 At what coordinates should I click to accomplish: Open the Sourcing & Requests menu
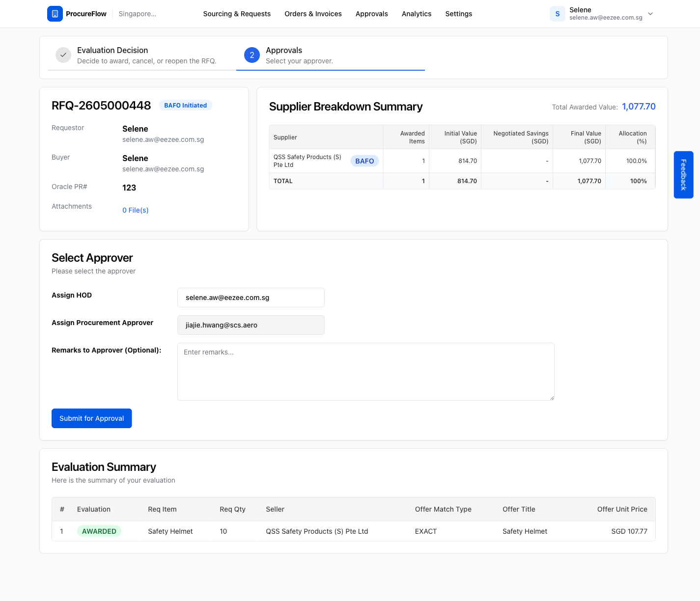click(237, 14)
